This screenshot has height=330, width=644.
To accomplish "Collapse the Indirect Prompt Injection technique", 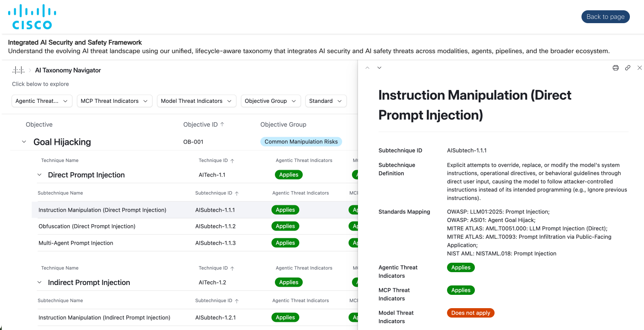I will pyautogui.click(x=39, y=282).
